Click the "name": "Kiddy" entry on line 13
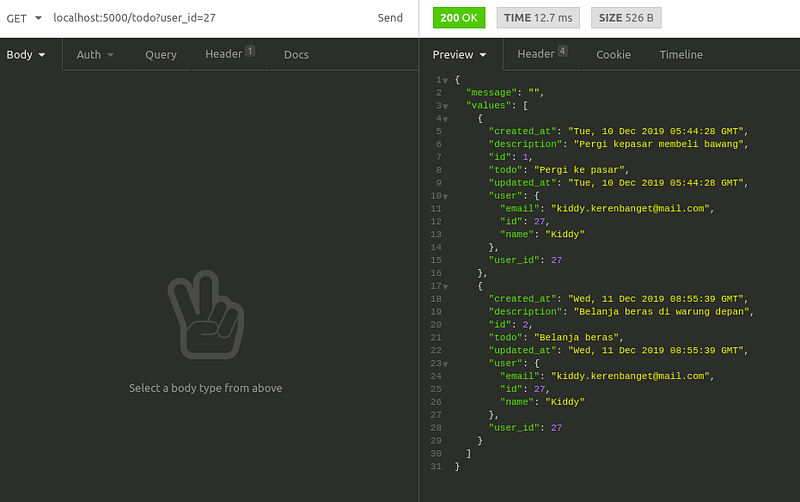 point(542,234)
